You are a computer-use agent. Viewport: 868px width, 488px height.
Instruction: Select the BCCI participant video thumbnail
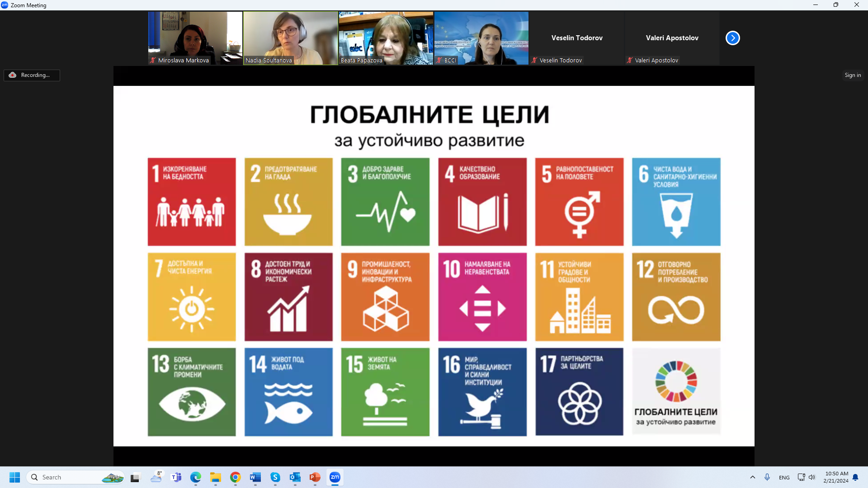[481, 38]
